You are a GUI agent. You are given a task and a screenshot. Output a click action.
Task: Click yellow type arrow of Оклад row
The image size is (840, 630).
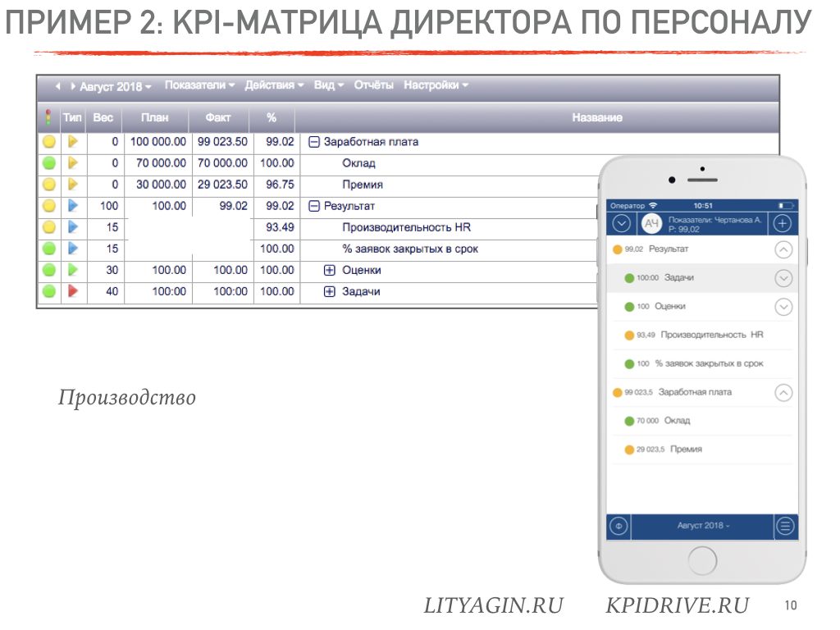coord(73,163)
